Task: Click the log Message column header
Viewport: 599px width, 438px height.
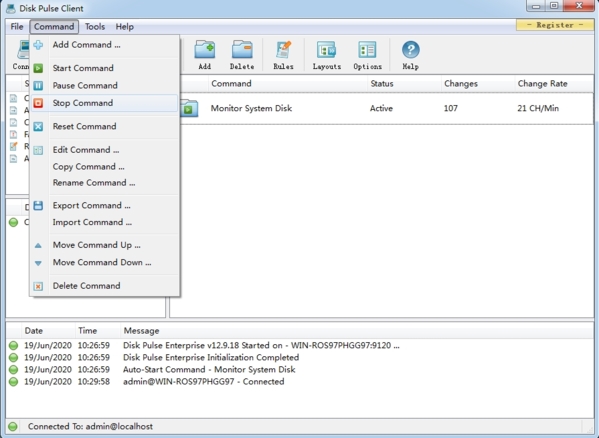Action: point(357,331)
